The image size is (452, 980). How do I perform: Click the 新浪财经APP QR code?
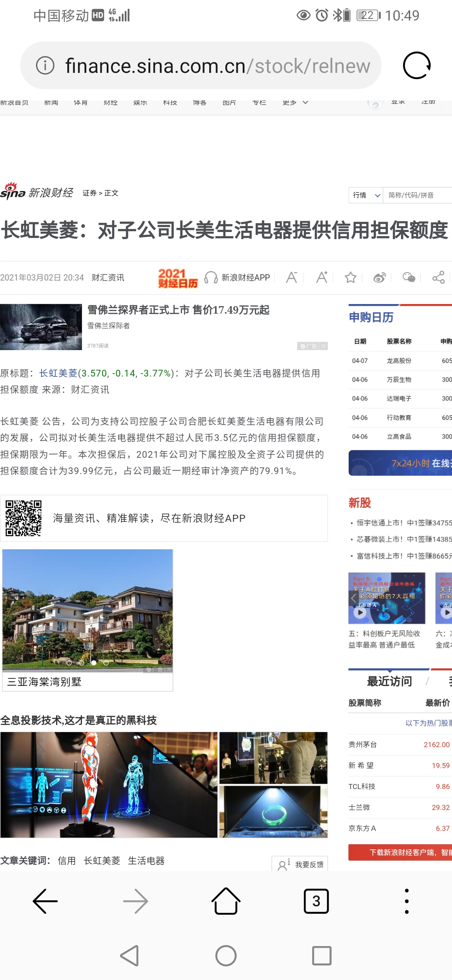(x=23, y=518)
